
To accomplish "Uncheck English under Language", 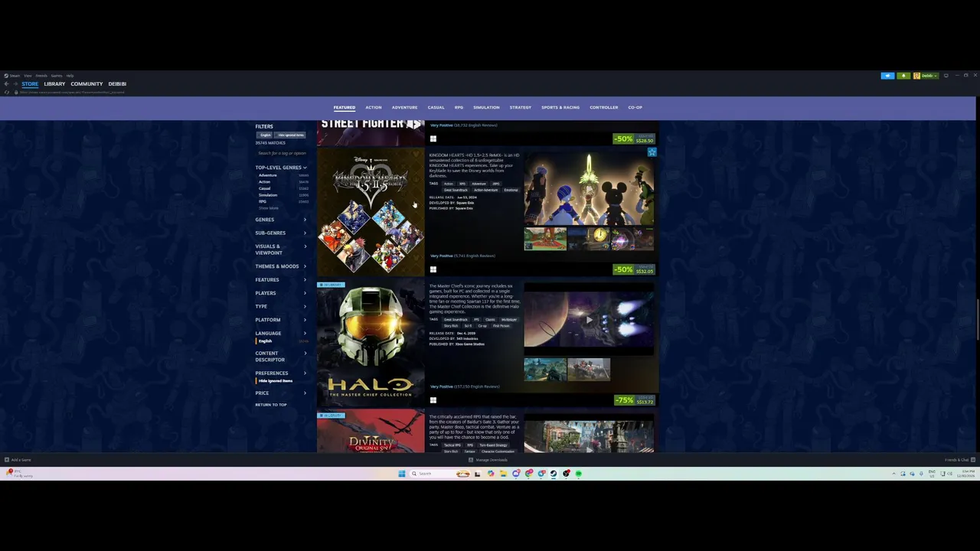I will click(265, 341).
